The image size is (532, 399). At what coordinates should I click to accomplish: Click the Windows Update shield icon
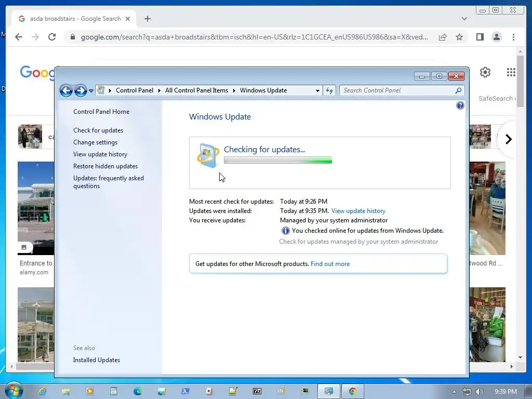pyautogui.click(x=208, y=156)
